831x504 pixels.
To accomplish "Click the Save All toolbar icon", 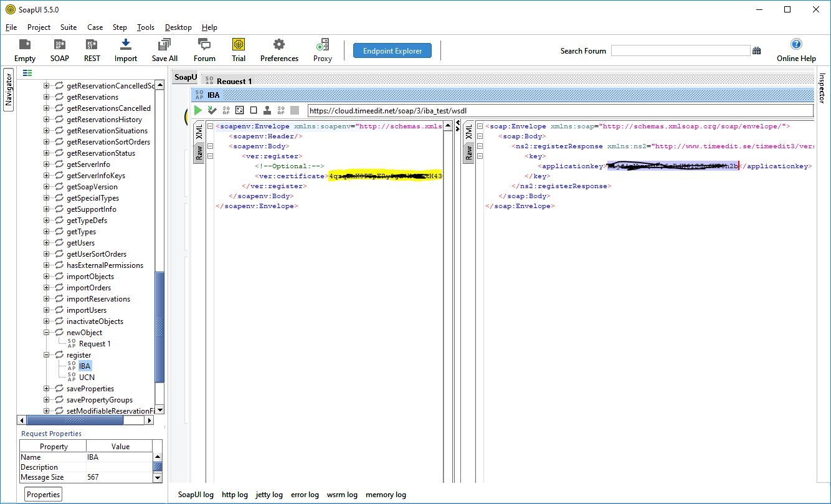I will [x=164, y=50].
